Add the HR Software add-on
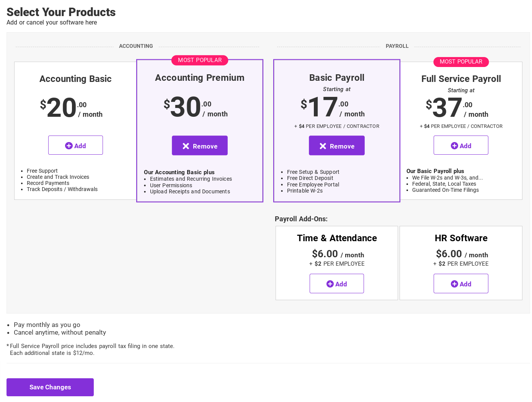532x402 pixels. 461,284
